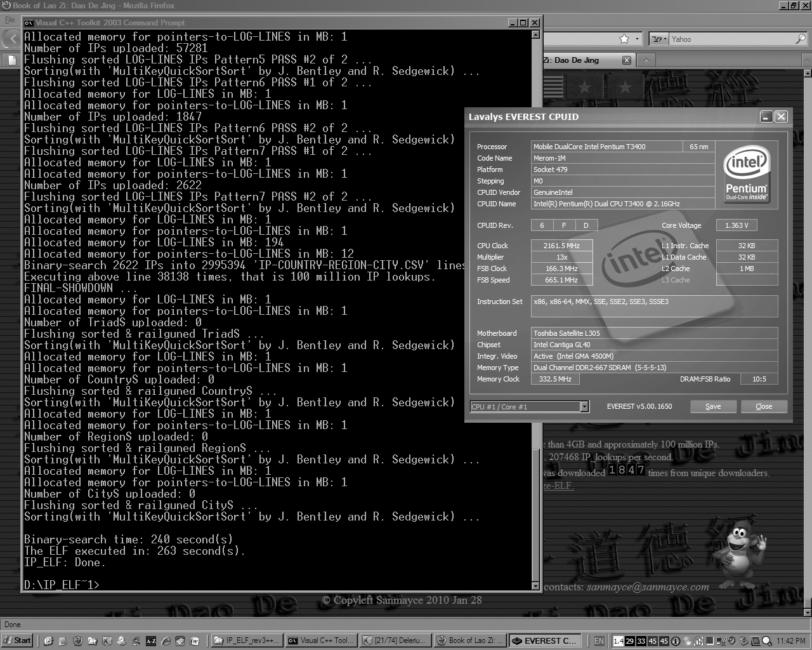This screenshot has width=812, height=650.
Task: Click the Toshiba Satellite L305 motherboard field
Action: click(655, 333)
